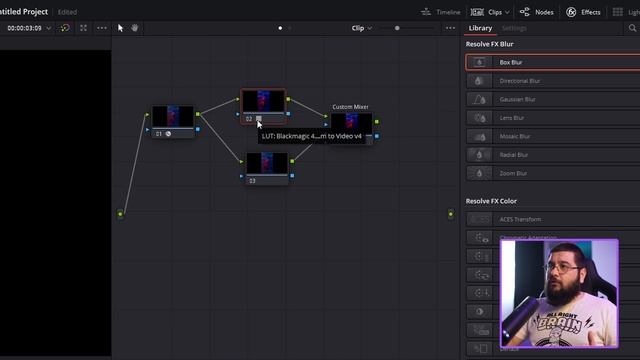Viewport: 640px width, 360px height.
Task: Click the LUT badge icon on node 02
Action: pos(259,118)
